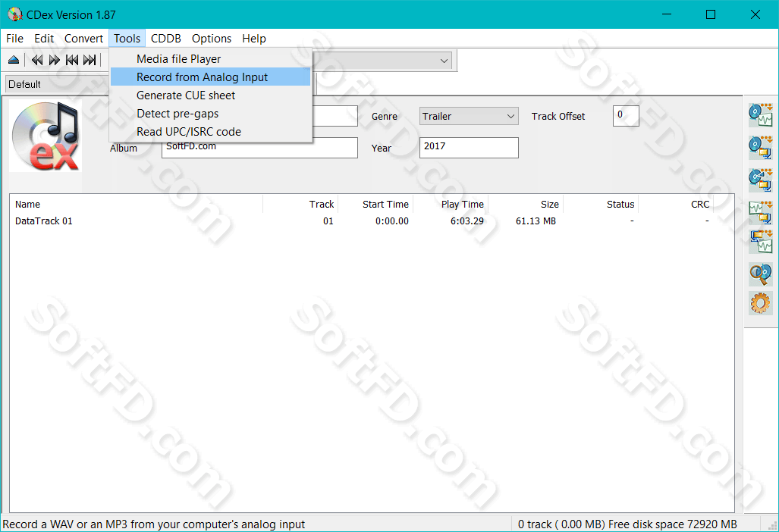Image resolution: width=779 pixels, height=532 pixels.
Task: Extract CD tracks to WAV files icon
Action: click(x=761, y=115)
